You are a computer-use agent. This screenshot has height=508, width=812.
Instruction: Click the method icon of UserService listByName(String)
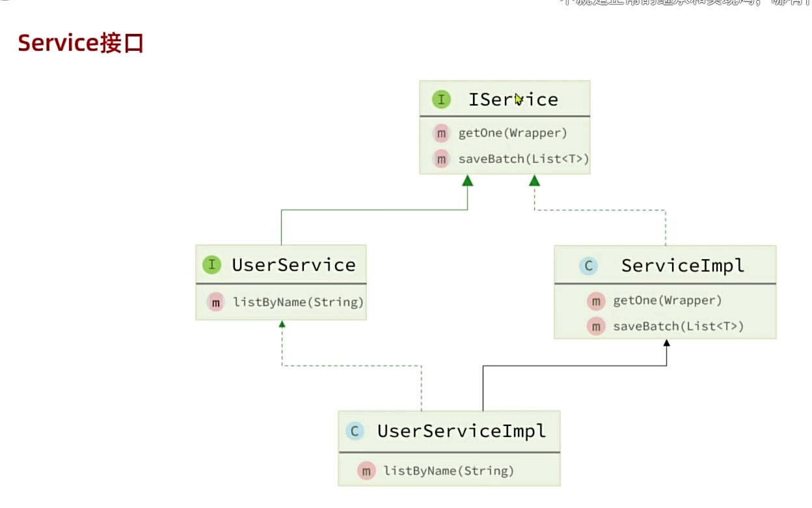click(216, 302)
